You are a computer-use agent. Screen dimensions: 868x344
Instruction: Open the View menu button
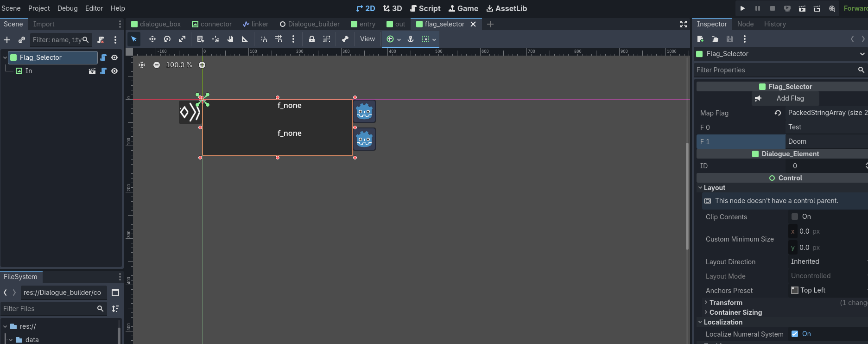pos(367,39)
